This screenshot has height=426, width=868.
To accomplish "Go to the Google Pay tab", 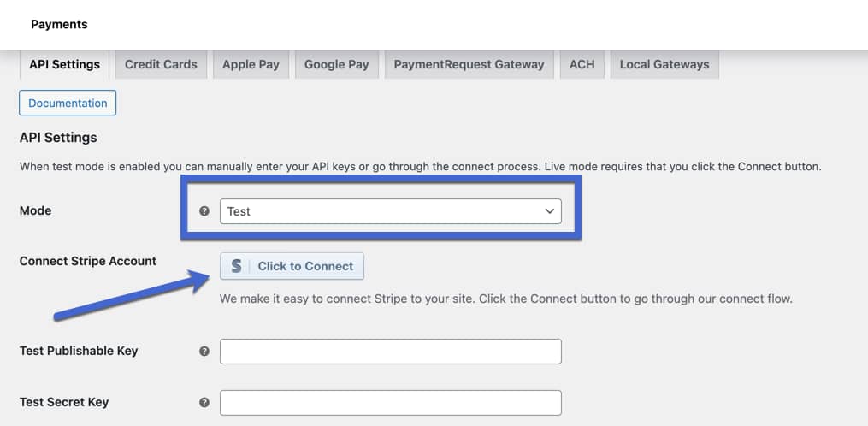I will [x=337, y=64].
